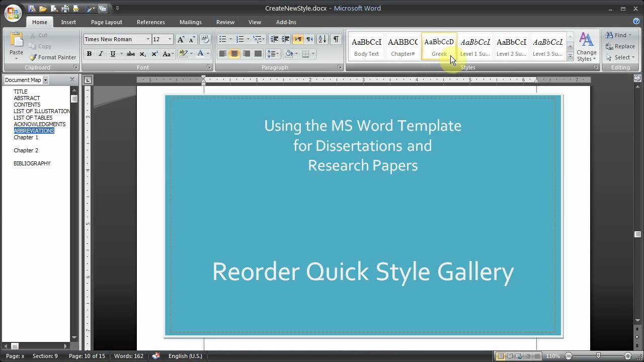Open the Borders dropdown arrow

click(313, 54)
